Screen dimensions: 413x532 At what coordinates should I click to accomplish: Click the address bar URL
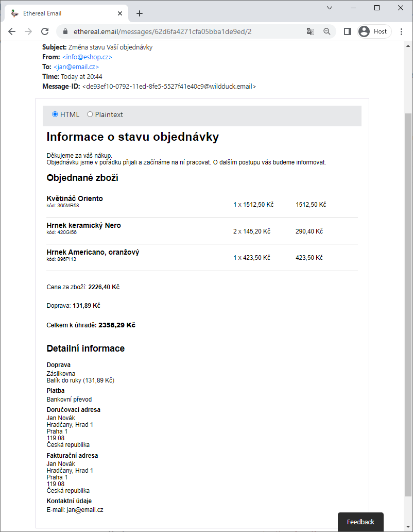[163, 31]
